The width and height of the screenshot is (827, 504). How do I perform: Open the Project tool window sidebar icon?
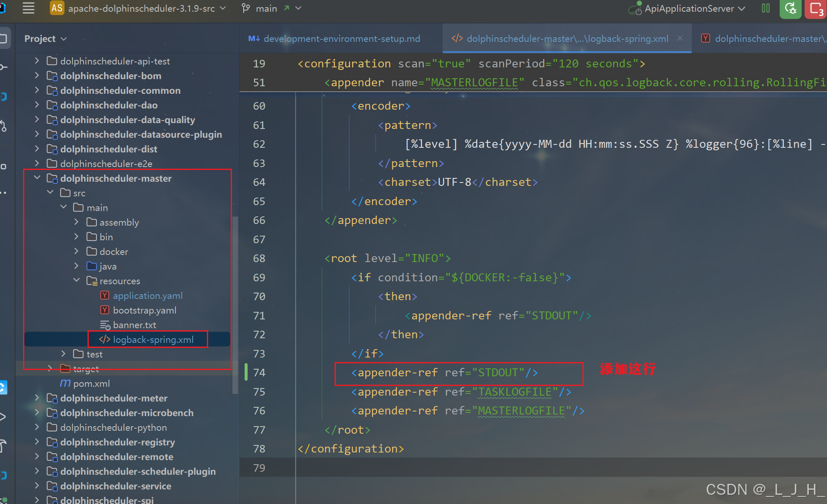4,39
